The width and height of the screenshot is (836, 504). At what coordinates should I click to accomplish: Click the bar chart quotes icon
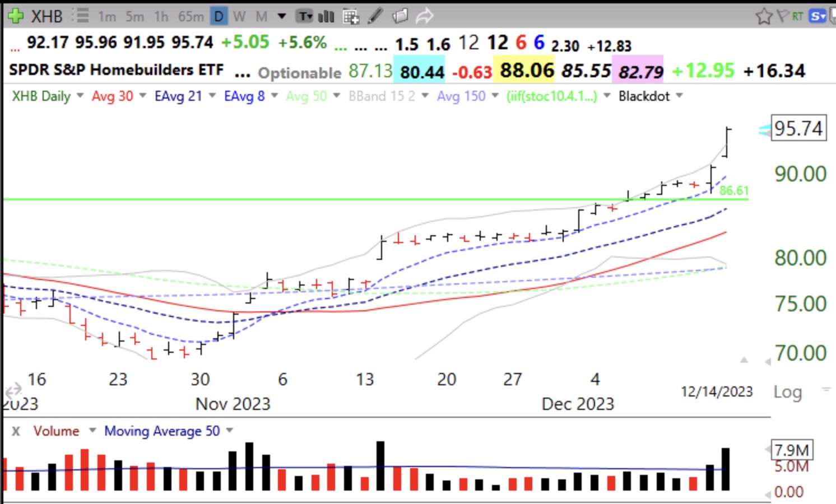tap(326, 16)
